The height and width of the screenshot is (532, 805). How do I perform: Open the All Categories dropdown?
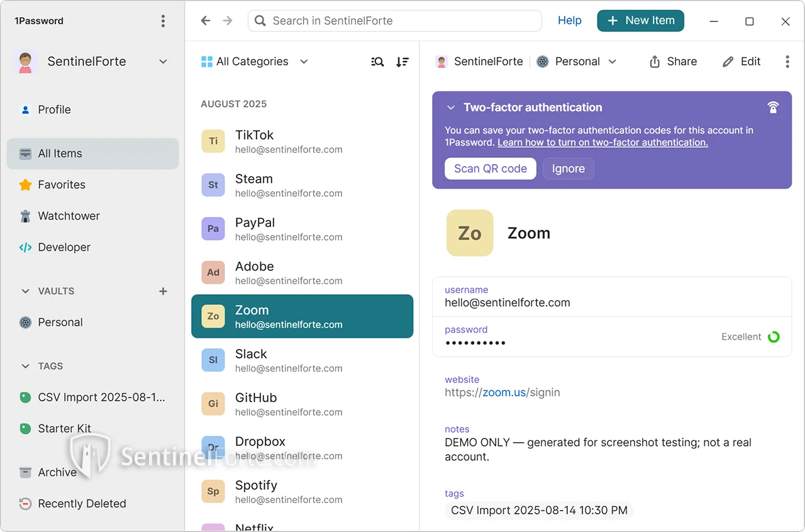[x=255, y=62]
